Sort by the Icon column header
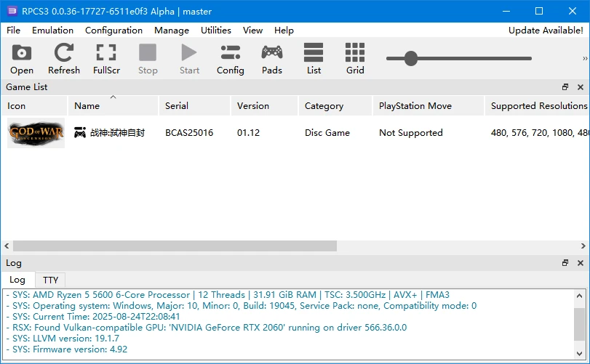The height and width of the screenshot is (364, 590). click(34, 106)
